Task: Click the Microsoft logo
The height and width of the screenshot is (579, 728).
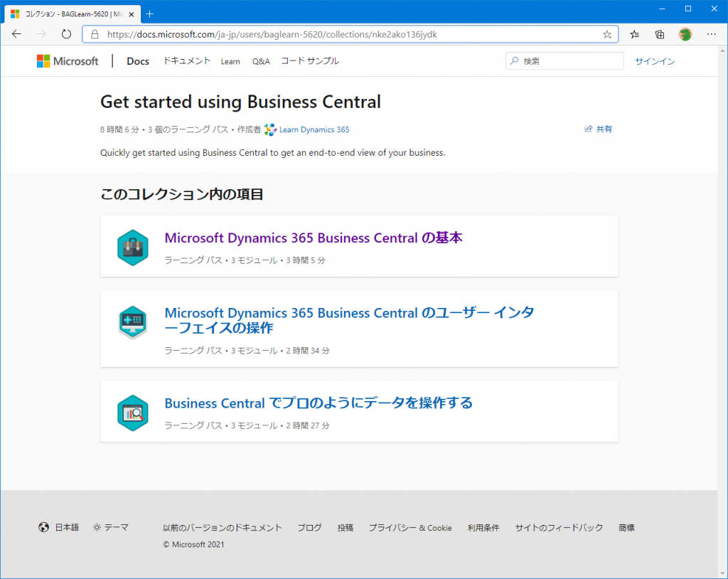Action: pos(68,61)
